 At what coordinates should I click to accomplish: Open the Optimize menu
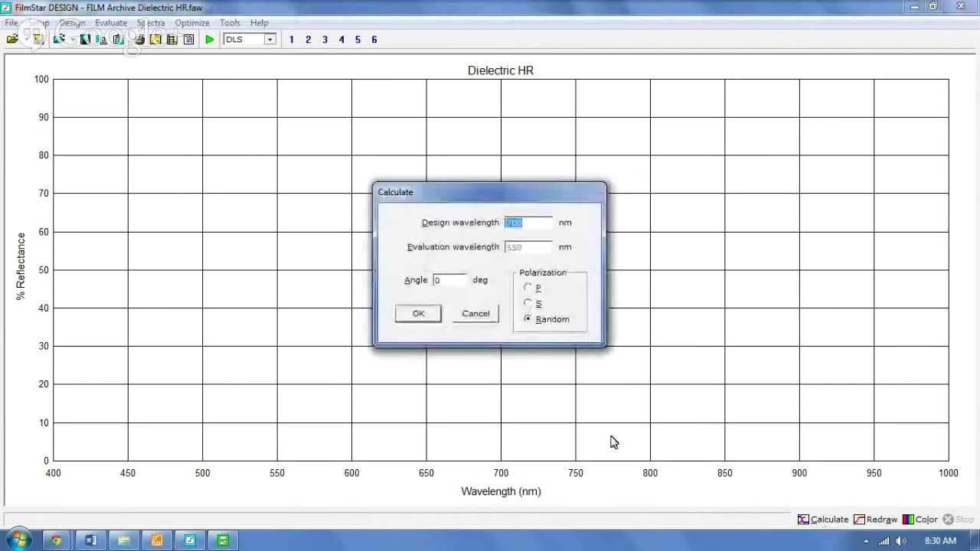pos(192,23)
